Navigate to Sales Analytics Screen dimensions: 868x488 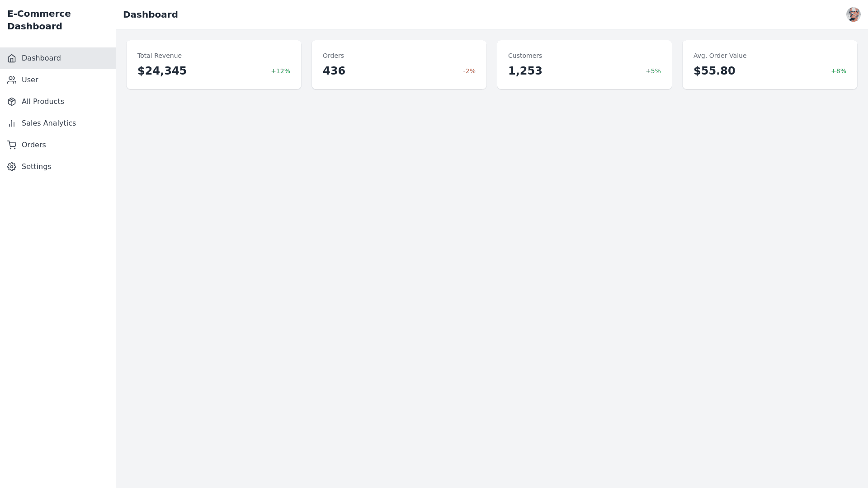click(x=49, y=123)
